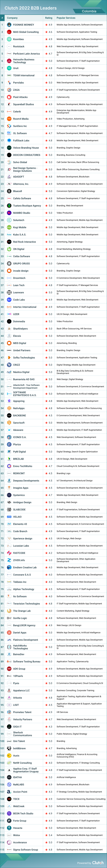107x868 pixels.
Task: Select the ADK Group logo icon
Action: click(9, 669)
